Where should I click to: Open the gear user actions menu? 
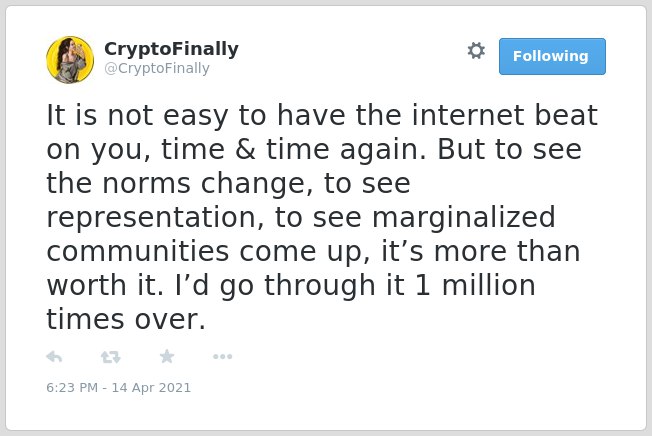point(476,51)
